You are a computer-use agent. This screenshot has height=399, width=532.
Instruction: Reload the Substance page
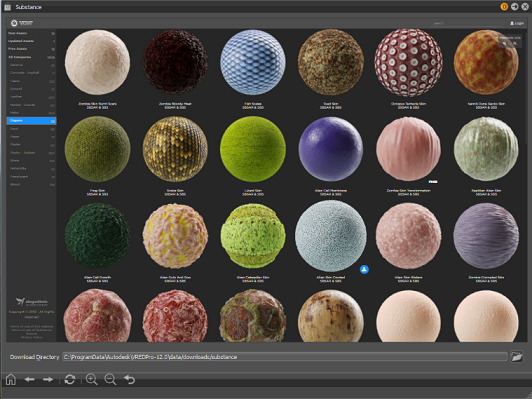[70, 379]
